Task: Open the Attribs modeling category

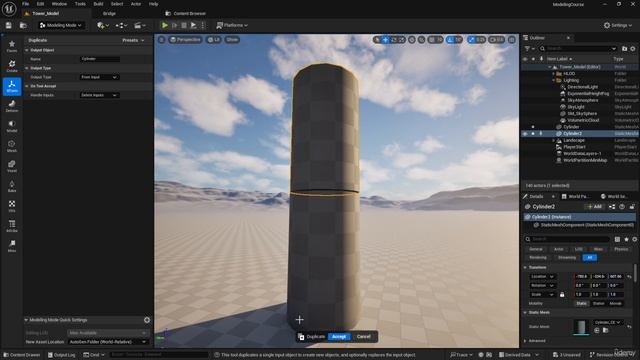Action: (12, 226)
